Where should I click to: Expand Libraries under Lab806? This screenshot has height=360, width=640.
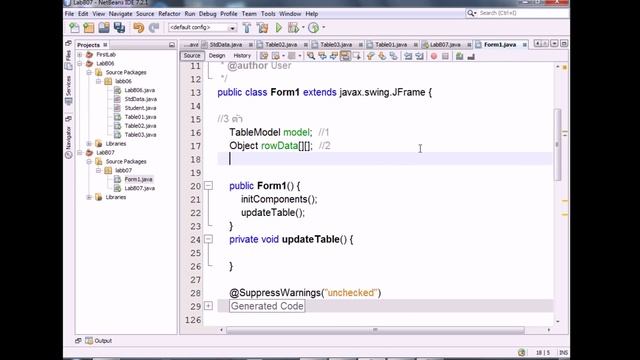[x=89, y=144]
